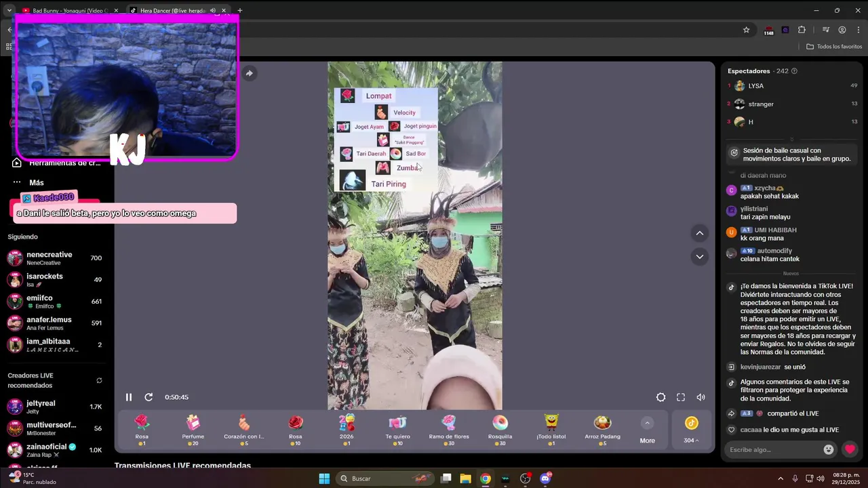Open jeltyreal recommended live
Viewport: 868px width, 488px height.
point(54,407)
